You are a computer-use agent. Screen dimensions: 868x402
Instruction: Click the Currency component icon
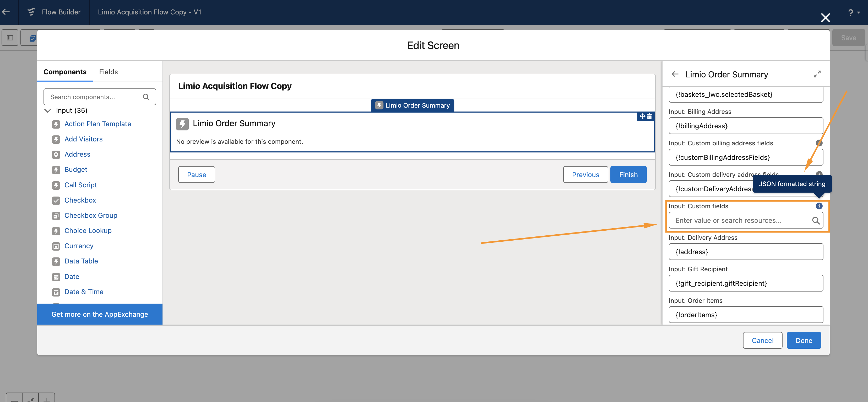point(56,246)
